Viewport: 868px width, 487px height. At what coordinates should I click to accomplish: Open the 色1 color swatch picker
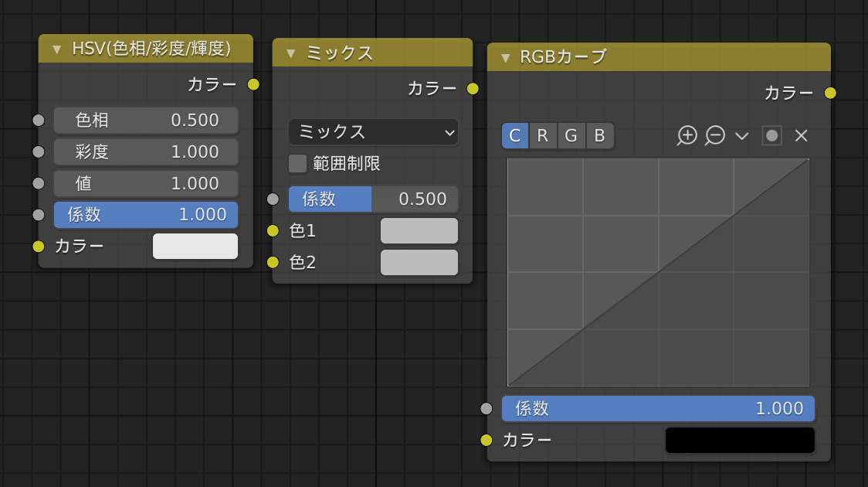(x=419, y=230)
